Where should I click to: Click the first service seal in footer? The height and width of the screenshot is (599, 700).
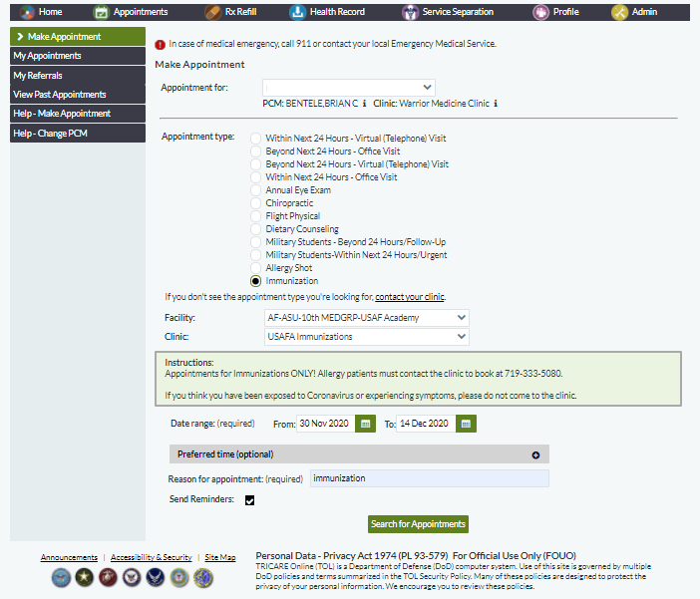[x=61, y=578]
